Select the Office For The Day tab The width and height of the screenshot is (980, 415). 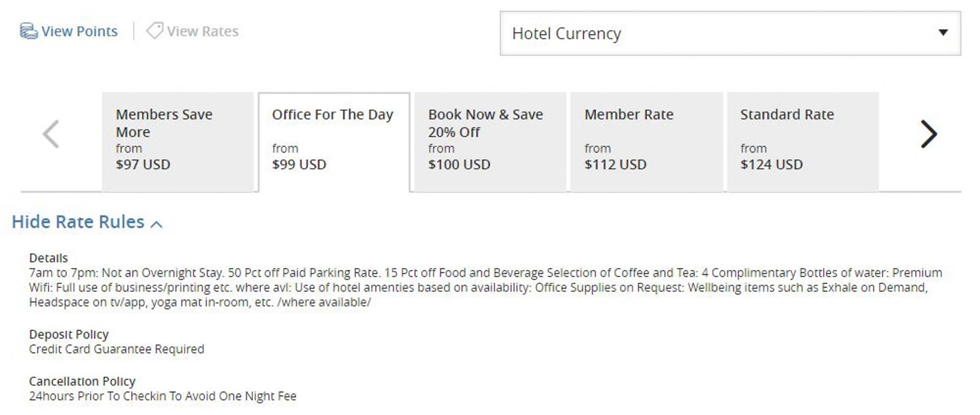334,142
